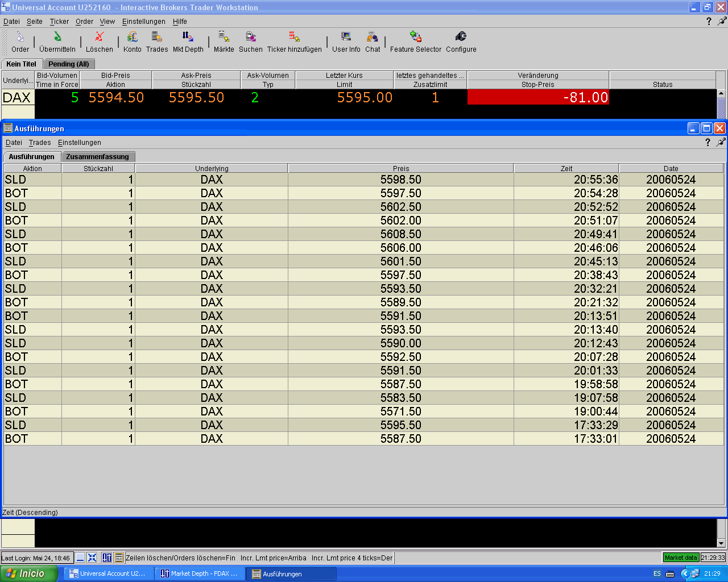Switch to Market Depth - FDAX taskbar window
728x582 pixels.
tap(200, 573)
